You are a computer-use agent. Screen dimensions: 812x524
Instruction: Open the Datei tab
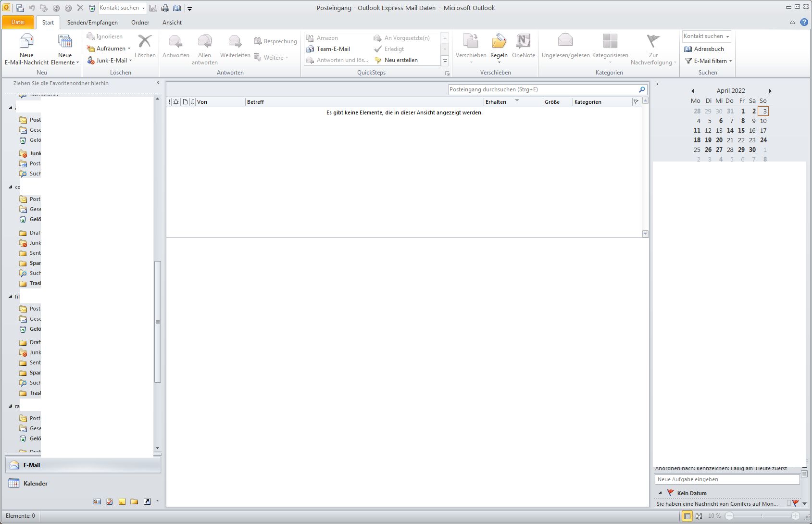[18, 22]
